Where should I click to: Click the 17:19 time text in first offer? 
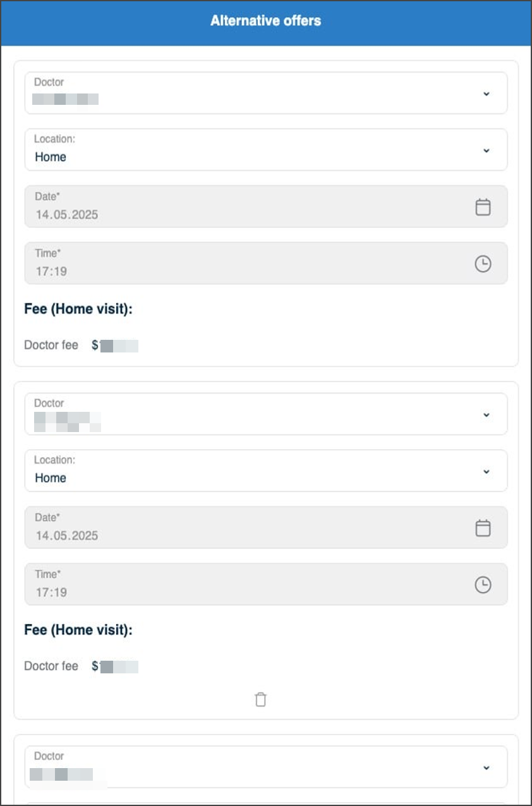coord(51,272)
